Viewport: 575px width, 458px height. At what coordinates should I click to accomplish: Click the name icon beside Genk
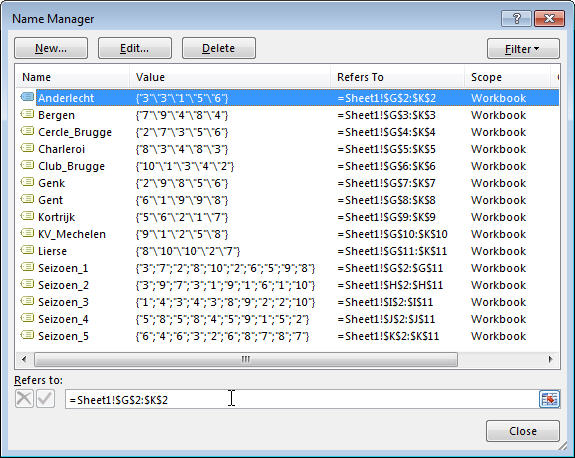(28, 182)
